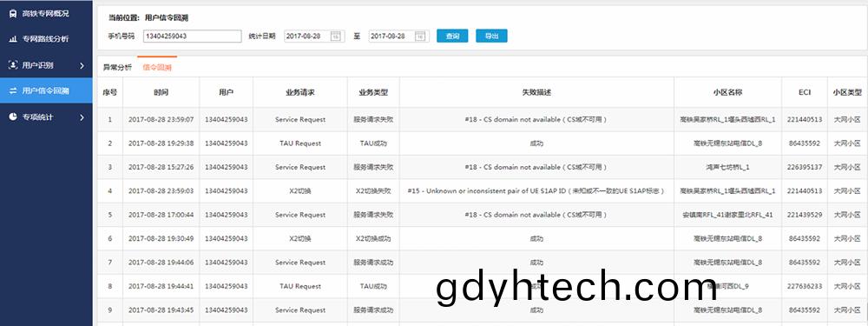Viewport: 868px width, 326px height.
Task: Click the 小区类型 column header
Action: coord(847,93)
